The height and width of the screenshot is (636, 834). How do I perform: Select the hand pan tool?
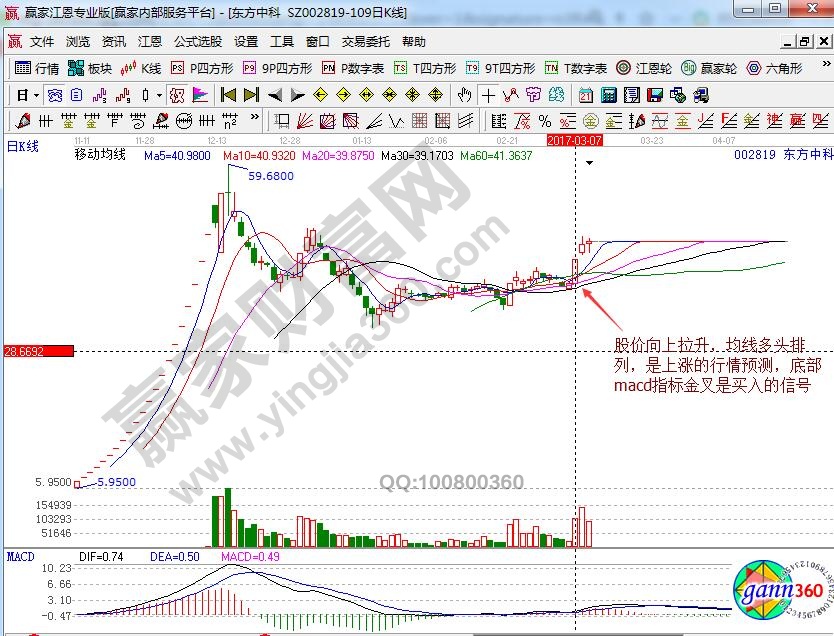464,95
